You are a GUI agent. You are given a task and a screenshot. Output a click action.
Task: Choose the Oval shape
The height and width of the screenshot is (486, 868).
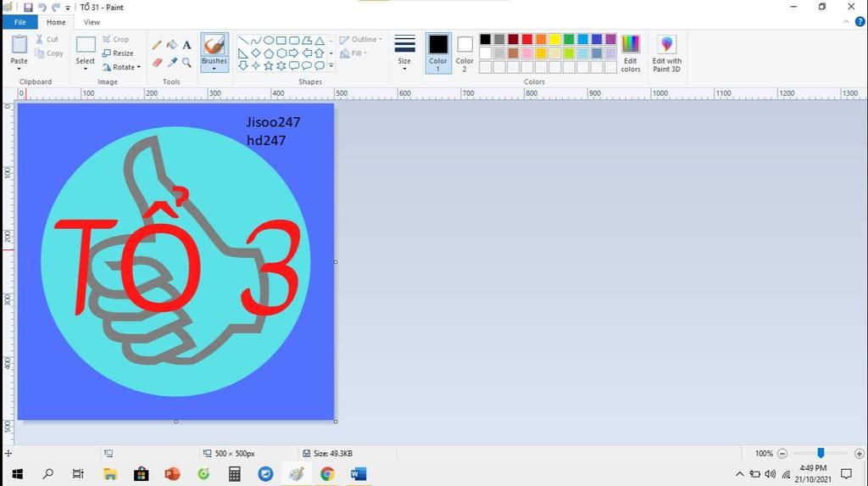(x=269, y=41)
